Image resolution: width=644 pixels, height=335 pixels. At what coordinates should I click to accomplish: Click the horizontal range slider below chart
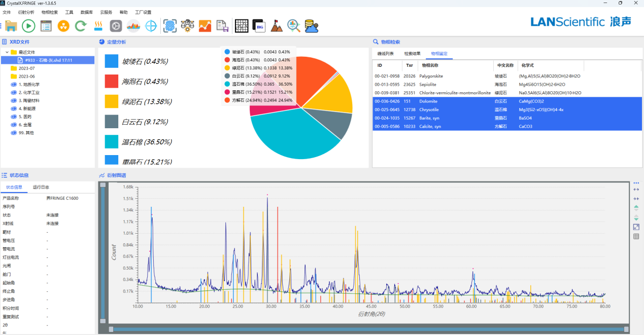pos(369,329)
